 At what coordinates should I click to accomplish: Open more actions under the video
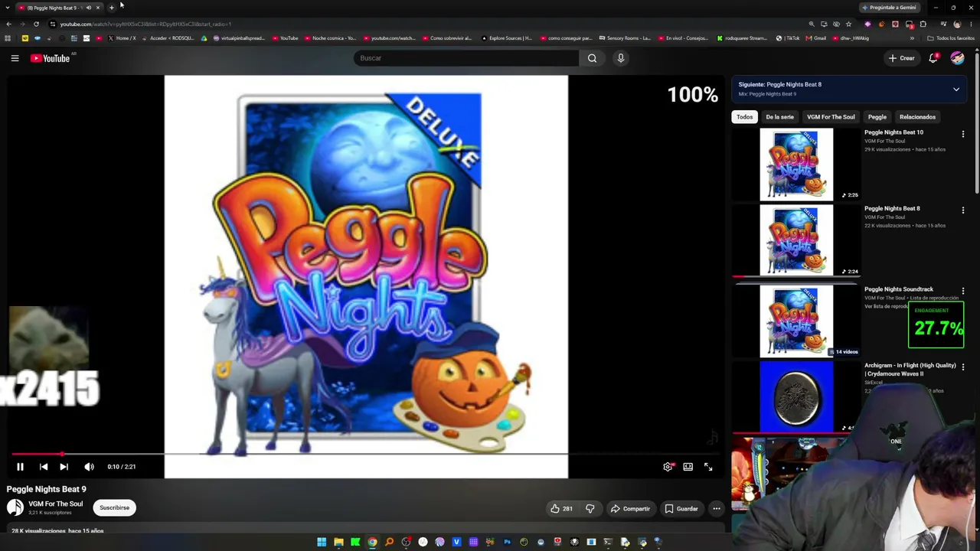717,508
